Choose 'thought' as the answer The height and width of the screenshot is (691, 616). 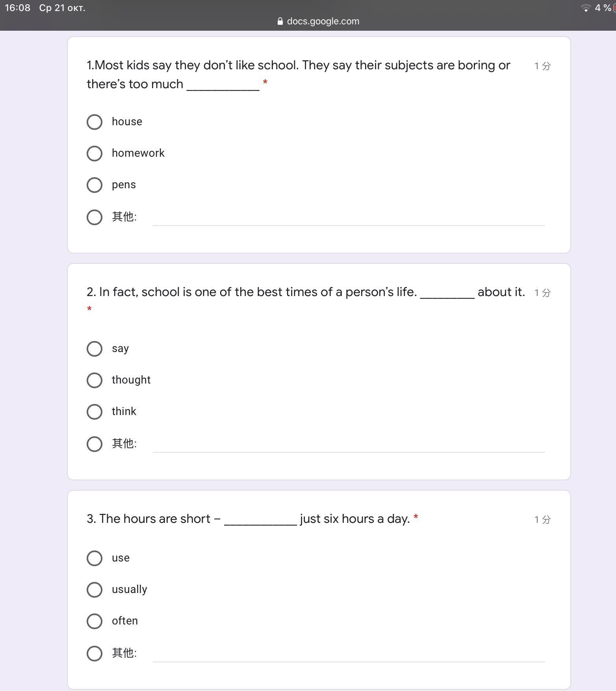coord(95,380)
